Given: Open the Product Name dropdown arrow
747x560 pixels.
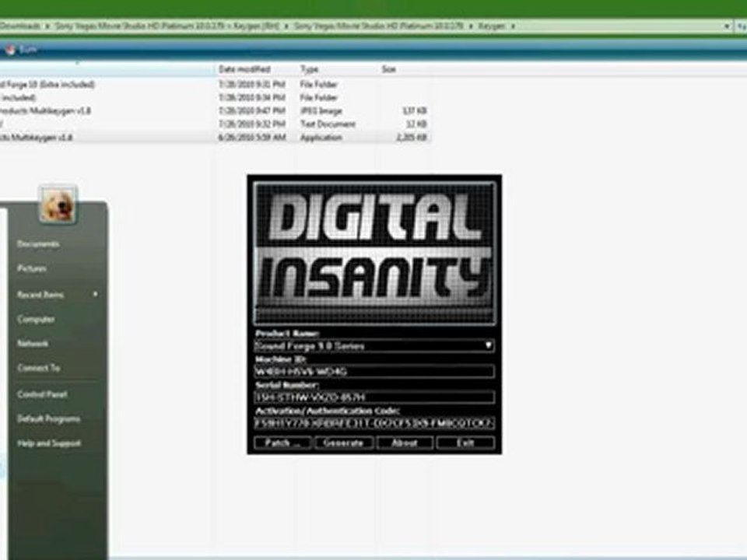Looking at the screenshot, I should pos(489,345).
